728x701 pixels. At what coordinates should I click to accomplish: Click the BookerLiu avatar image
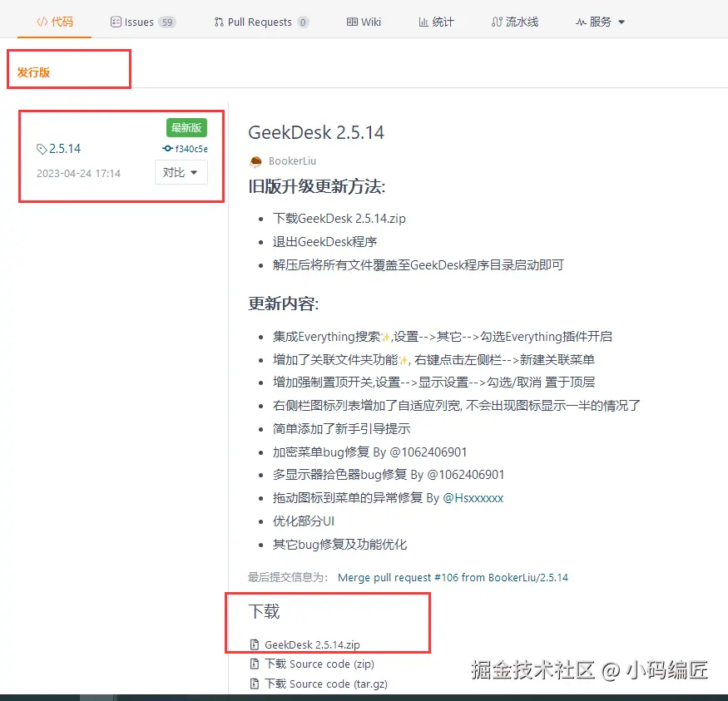coord(255,161)
